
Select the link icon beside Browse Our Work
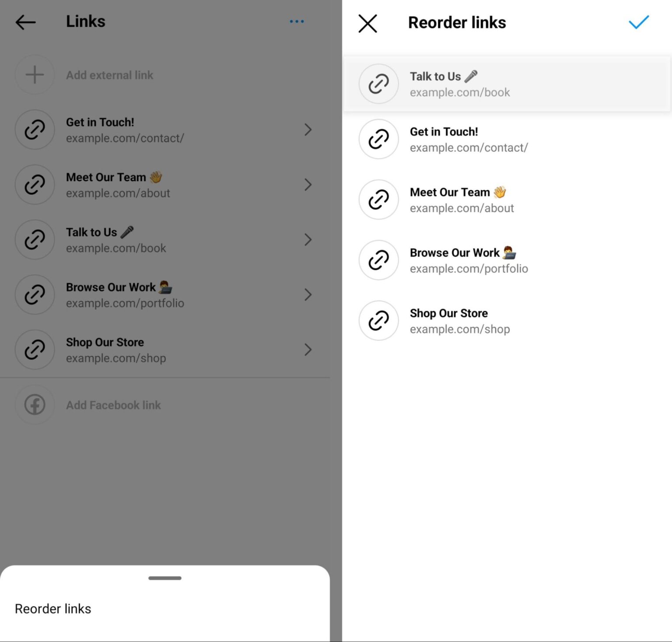coord(35,295)
